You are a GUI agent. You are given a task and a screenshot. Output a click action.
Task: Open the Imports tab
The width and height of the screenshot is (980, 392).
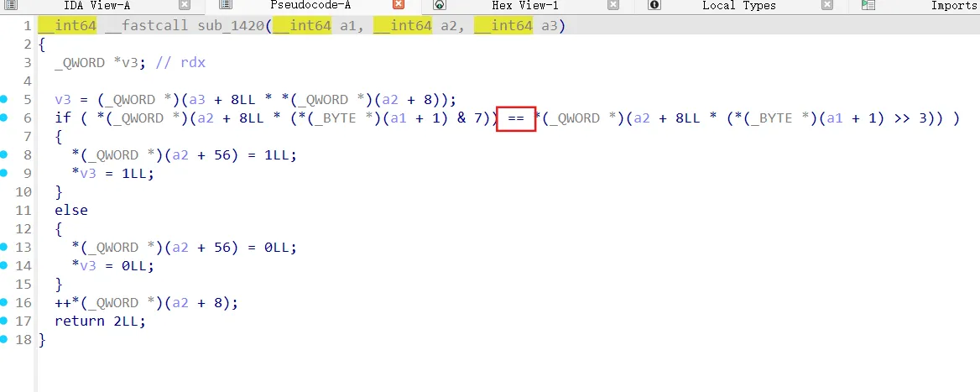[x=953, y=5]
